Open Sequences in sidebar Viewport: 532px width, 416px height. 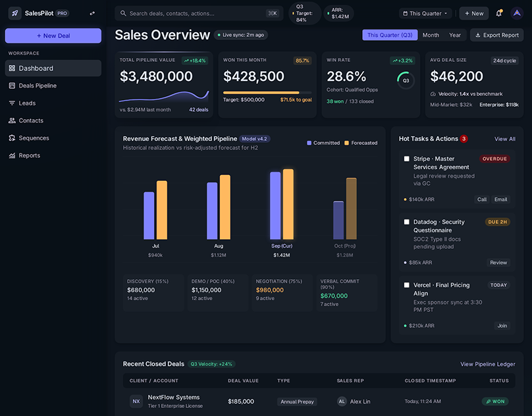[x=53, y=138]
